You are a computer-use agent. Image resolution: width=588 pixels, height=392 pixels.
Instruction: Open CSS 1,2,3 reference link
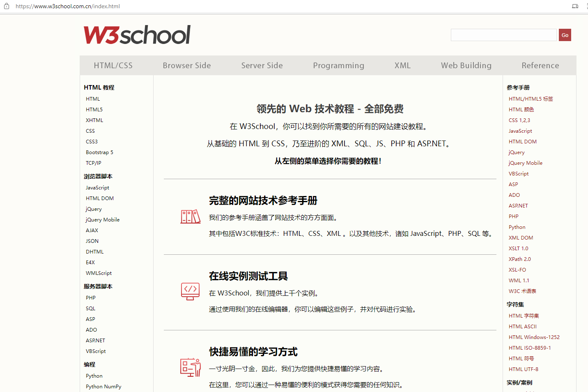pyautogui.click(x=519, y=120)
